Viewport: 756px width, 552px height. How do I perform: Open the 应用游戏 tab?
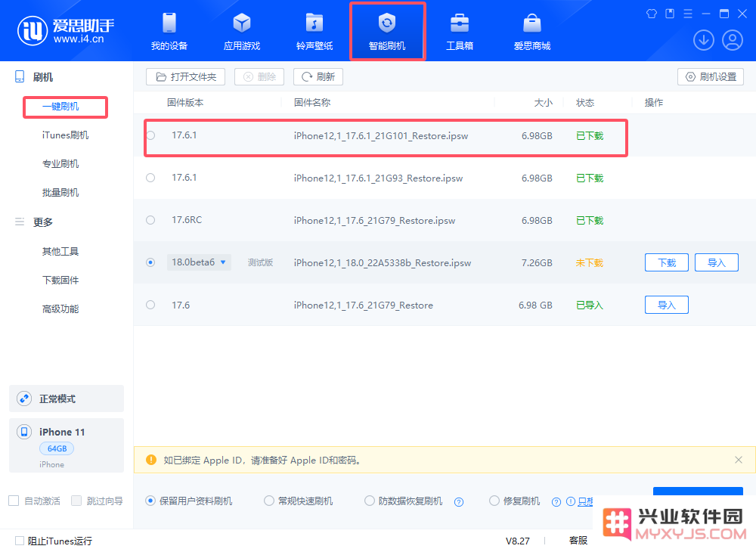[x=242, y=32]
